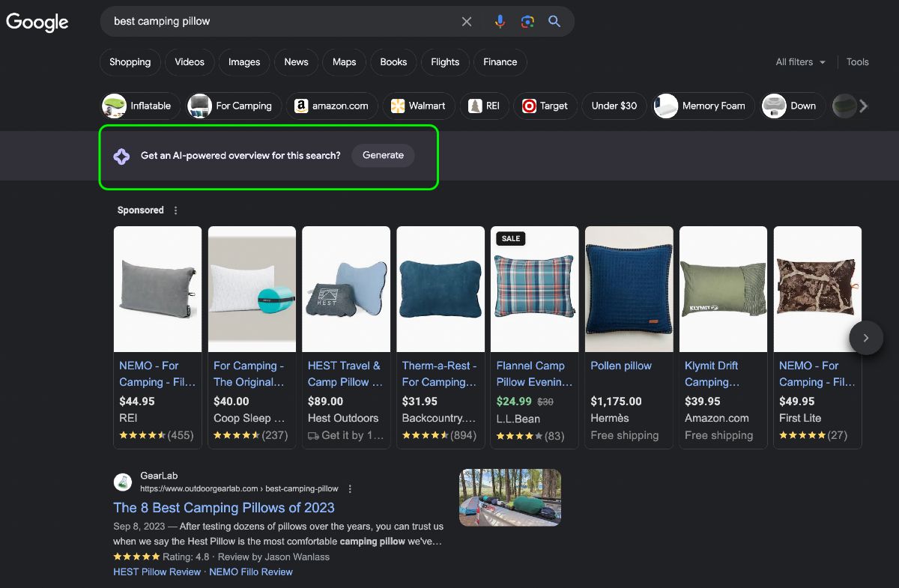Advance the sponsored products carousel arrow

[x=865, y=338]
